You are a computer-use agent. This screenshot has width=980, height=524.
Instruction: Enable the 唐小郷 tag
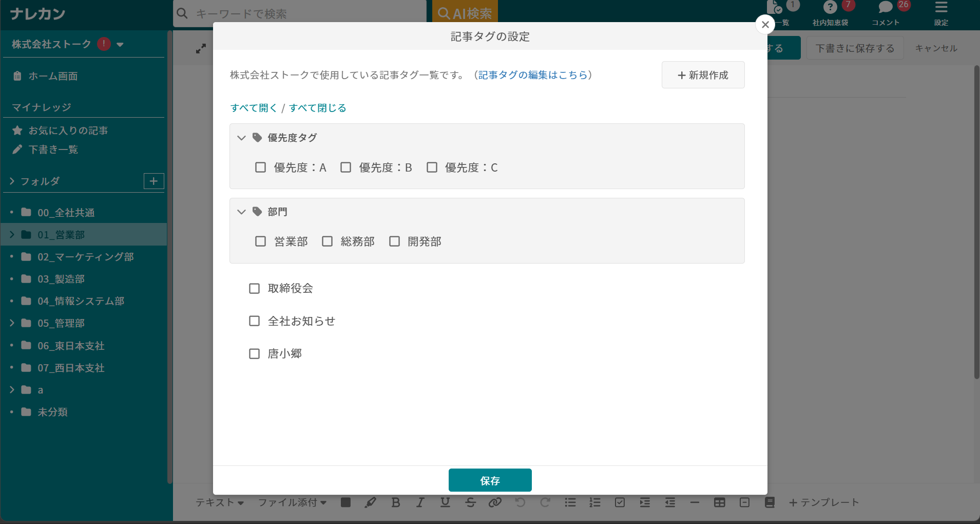click(254, 354)
